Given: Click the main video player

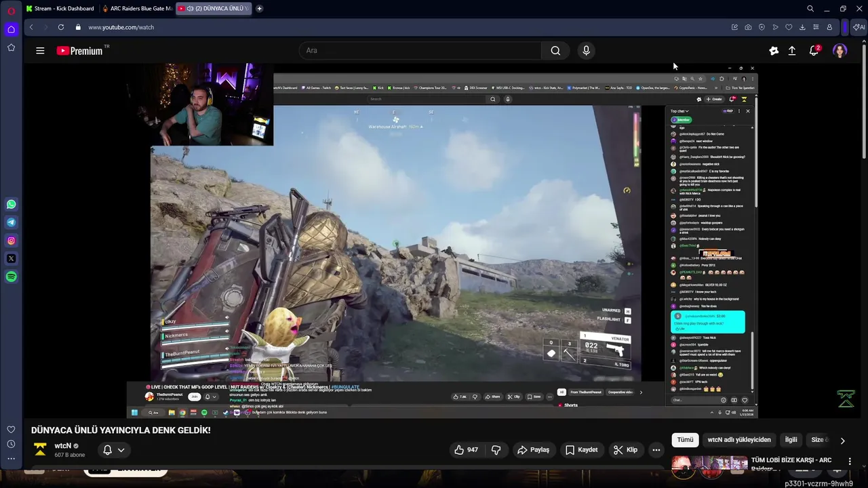Looking at the screenshot, I should point(441,241).
